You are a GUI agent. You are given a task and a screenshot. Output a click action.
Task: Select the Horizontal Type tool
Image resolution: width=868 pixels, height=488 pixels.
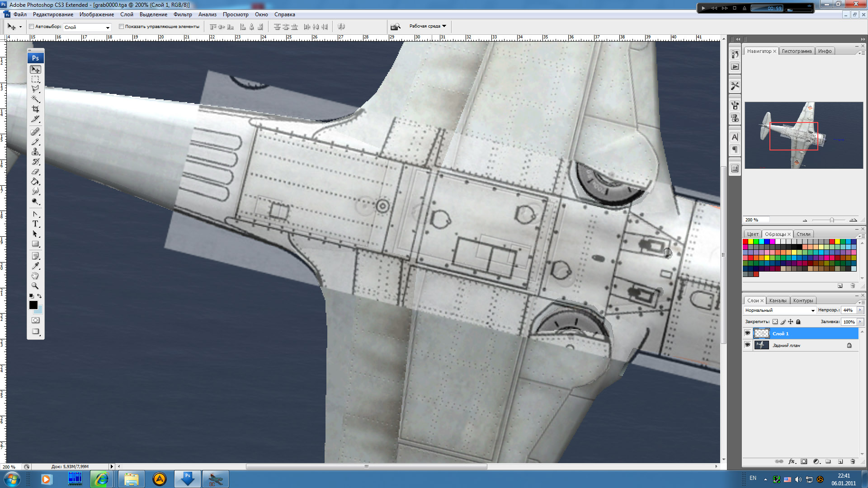[35, 224]
